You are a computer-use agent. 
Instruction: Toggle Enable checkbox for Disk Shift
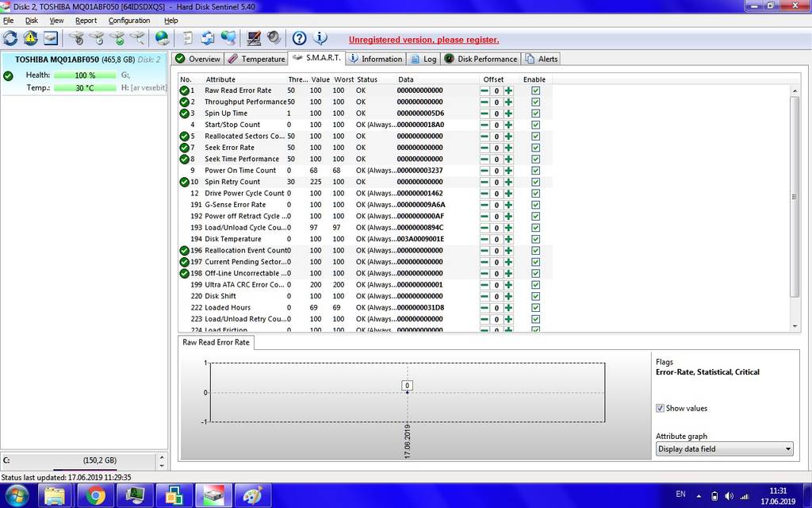[535, 296]
